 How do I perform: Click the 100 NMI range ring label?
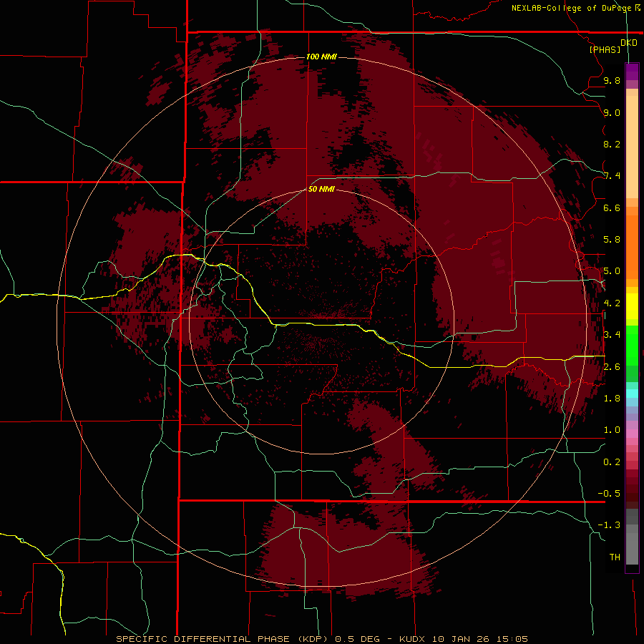click(321, 57)
